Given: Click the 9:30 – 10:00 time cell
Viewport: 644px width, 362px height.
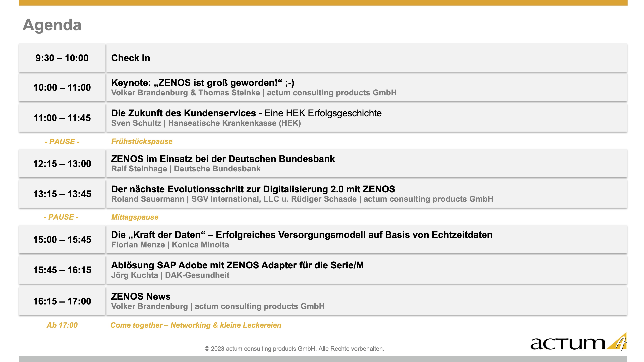Looking at the screenshot, I should pos(62,58).
